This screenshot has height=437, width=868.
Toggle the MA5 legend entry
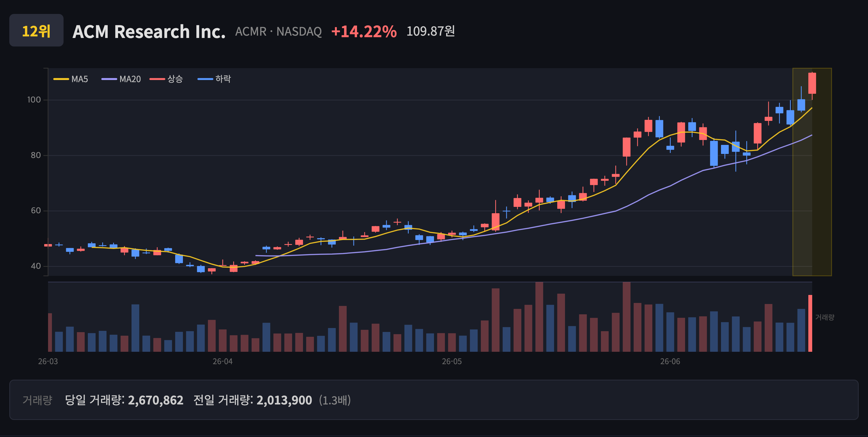pyautogui.click(x=71, y=79)
